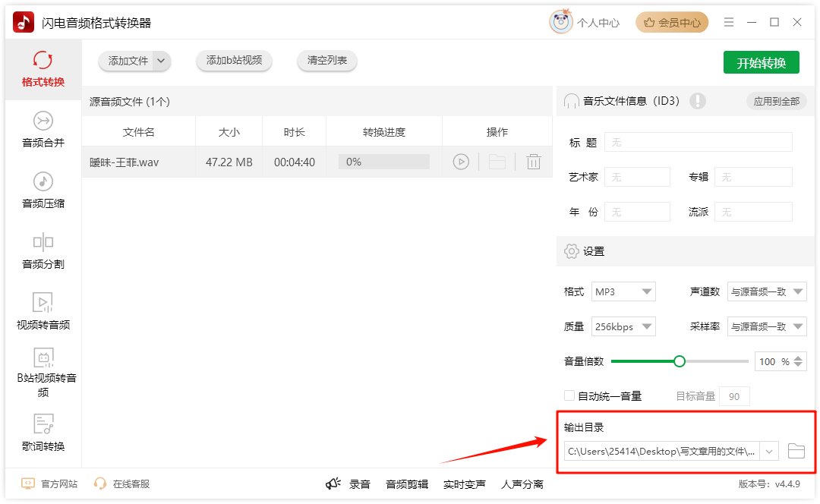Open the 声道数 channels dropdown
Viewport: 820px width, 504px height.
pyautogui.click(x=767, y=291)
